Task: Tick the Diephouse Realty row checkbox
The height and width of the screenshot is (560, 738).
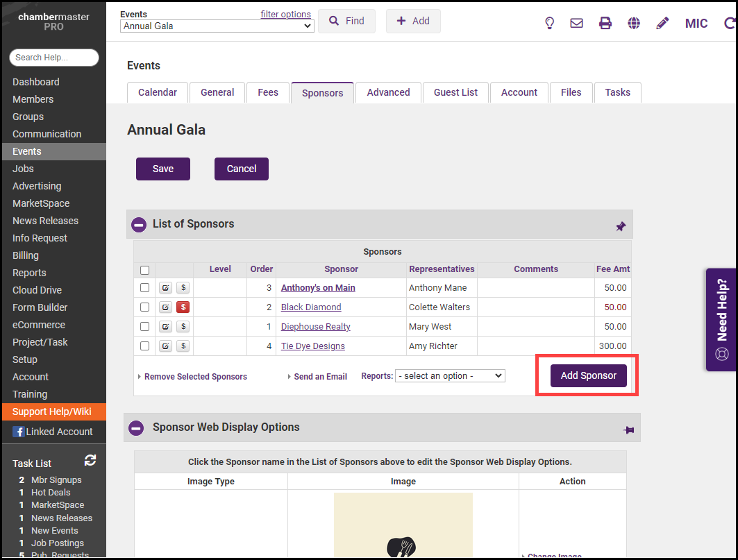Action: point(145,327)
